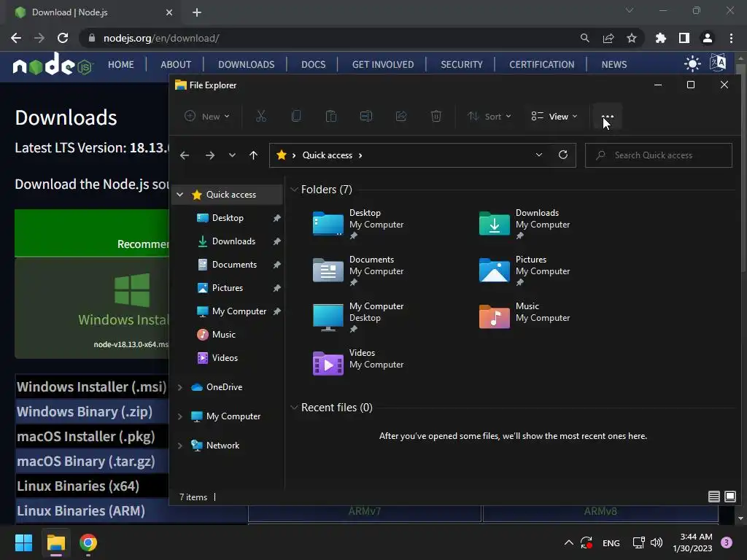Image resolution: width=747 pixels, height=560 pixels.
Task: Expand the address bar history dropdown
Action: (539, 155)
